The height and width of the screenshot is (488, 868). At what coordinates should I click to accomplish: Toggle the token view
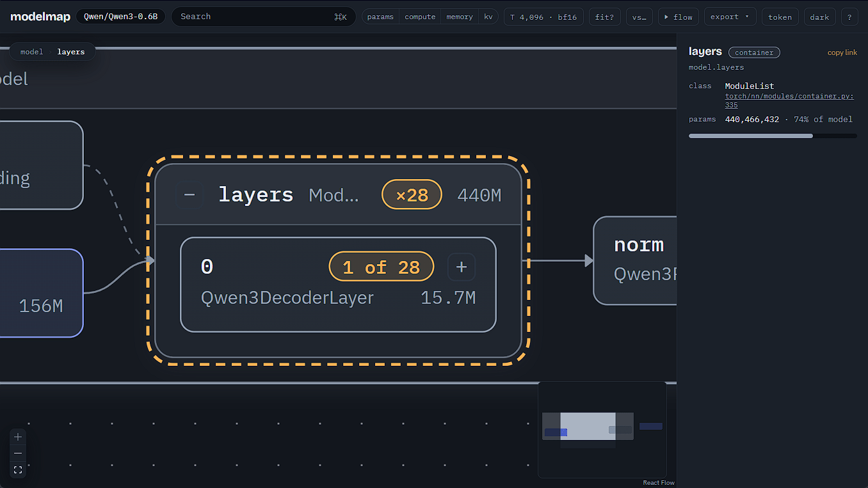[780, 17]
